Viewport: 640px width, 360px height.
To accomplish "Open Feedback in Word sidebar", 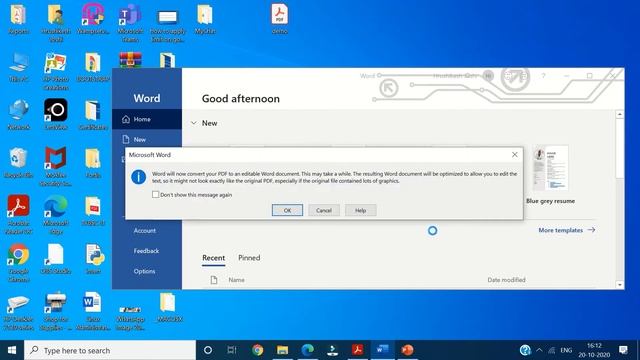I will [146, 251].
